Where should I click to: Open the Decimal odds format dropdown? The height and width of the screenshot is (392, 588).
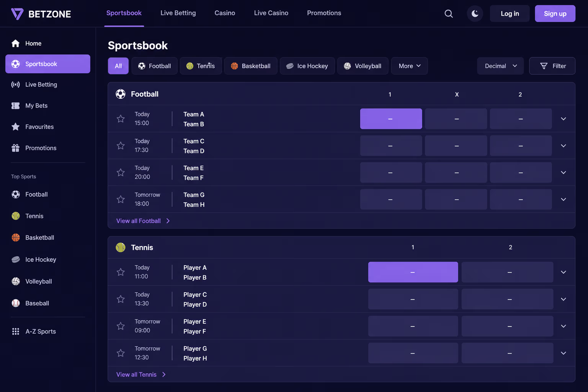click(x=500, y=66)
